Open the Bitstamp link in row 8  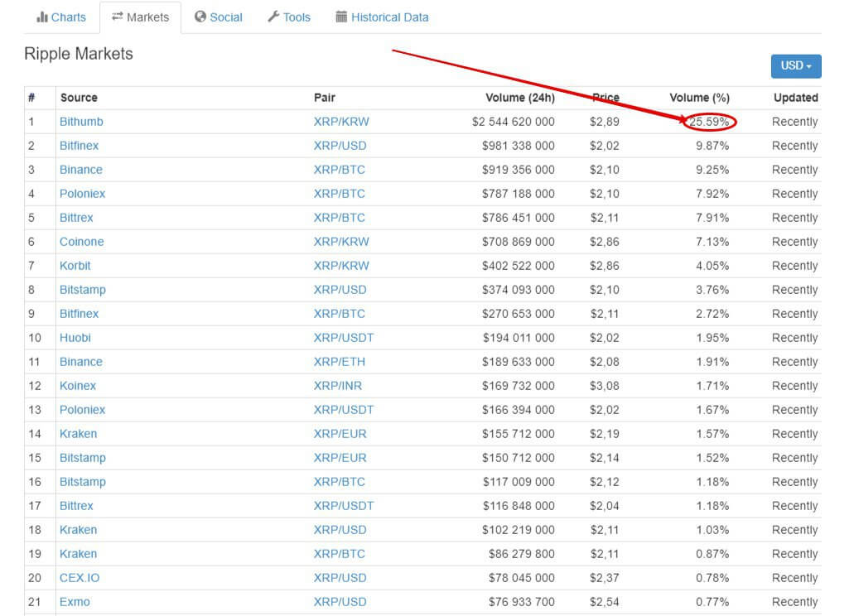tap(83, 290)
